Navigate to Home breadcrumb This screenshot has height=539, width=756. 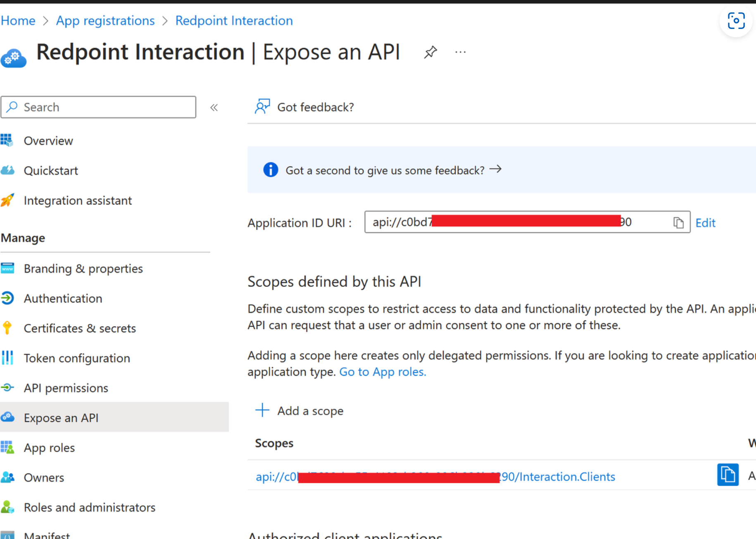pos(18,21)
